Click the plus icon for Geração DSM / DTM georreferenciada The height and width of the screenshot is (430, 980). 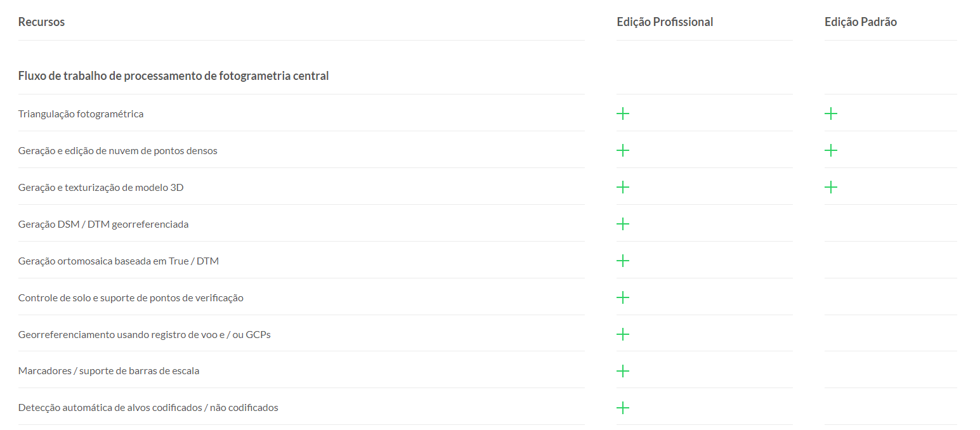(623, 224)
